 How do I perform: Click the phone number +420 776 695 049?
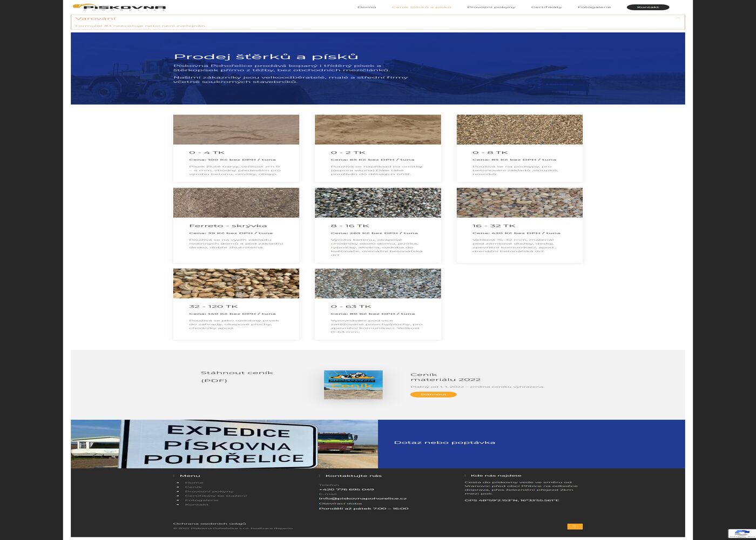pos(346,489)
